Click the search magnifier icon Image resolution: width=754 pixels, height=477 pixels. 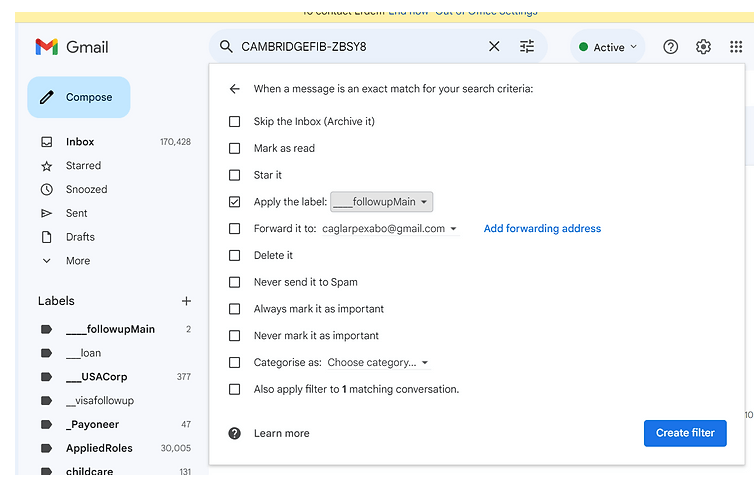coord(226,47)
